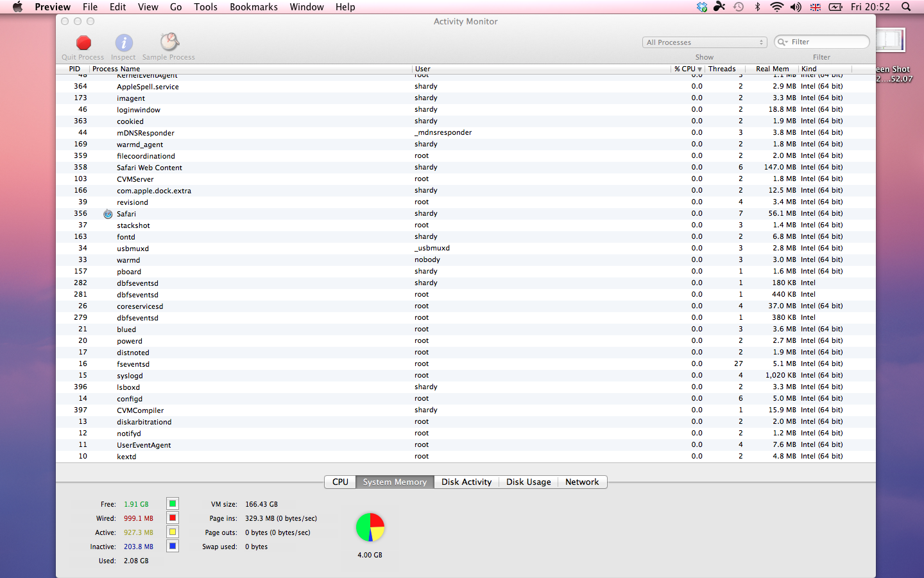Click the Dropbox menu bar icon

click(702, 7)
